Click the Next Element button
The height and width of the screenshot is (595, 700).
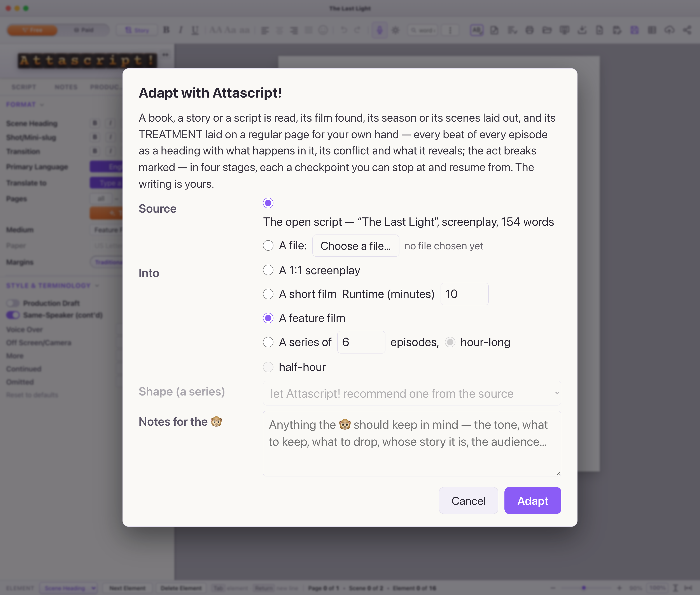pos(127,588)
